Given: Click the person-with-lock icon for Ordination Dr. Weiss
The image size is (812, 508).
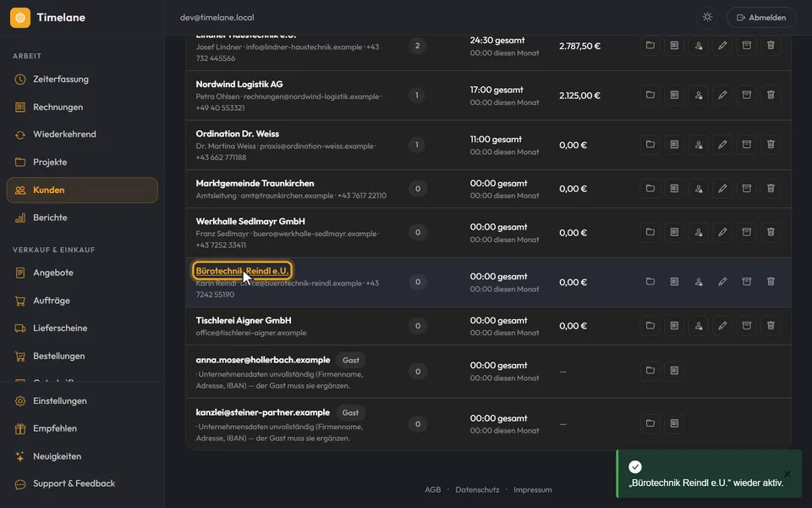Looking at the screenshot, I should (x=699, y=145).
